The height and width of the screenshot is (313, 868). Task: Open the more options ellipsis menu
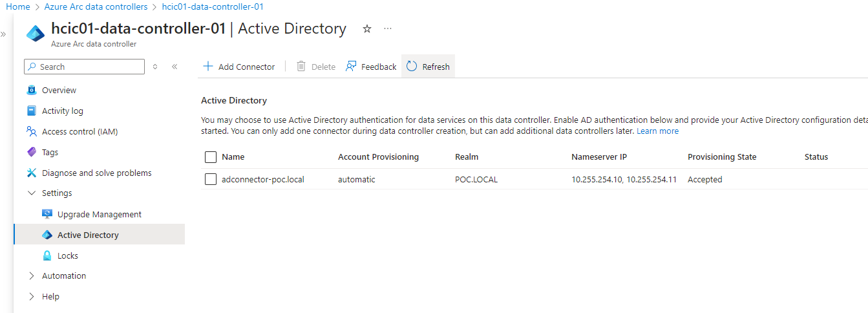tap(388, 29)
